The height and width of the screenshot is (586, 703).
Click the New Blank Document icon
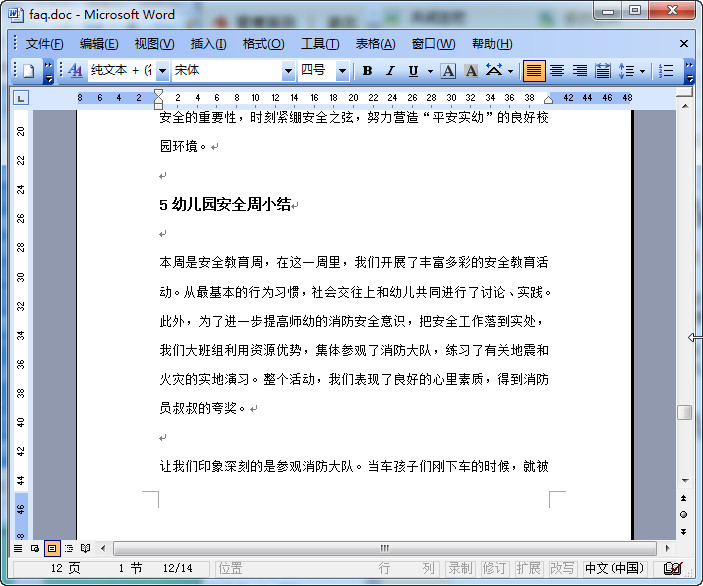29,71
